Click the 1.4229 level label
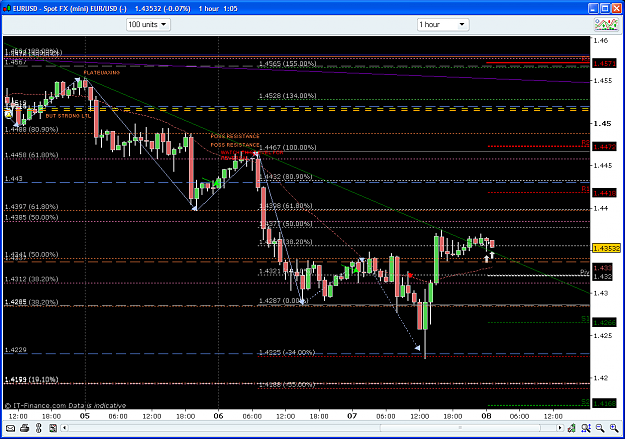Image resolution: width=625 pixels, height=439 pixels. coord(16,350)
